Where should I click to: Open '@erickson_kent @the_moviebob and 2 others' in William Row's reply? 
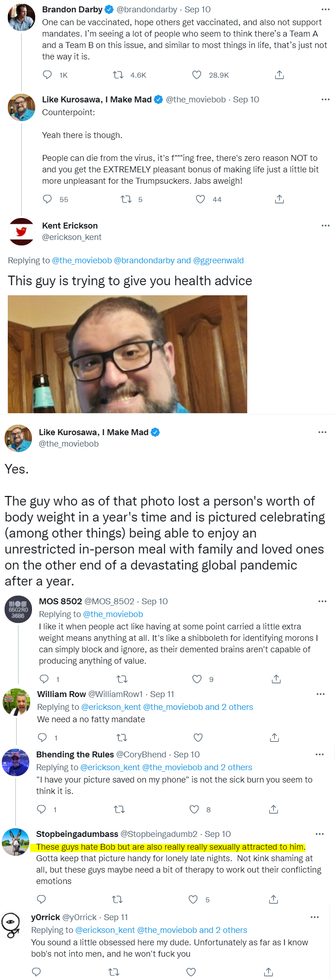(167, 707)
